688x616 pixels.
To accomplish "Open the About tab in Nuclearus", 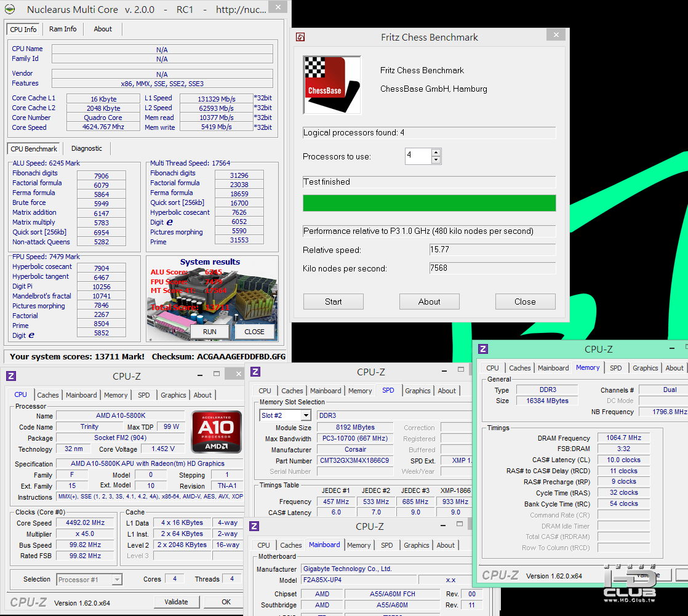I will pos(103,29).
